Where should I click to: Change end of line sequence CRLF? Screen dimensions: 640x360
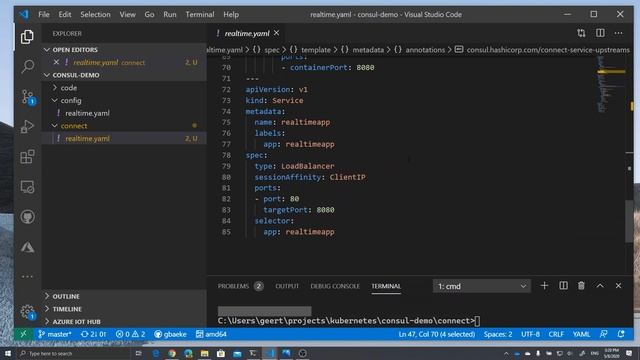(x=556, y=334)
